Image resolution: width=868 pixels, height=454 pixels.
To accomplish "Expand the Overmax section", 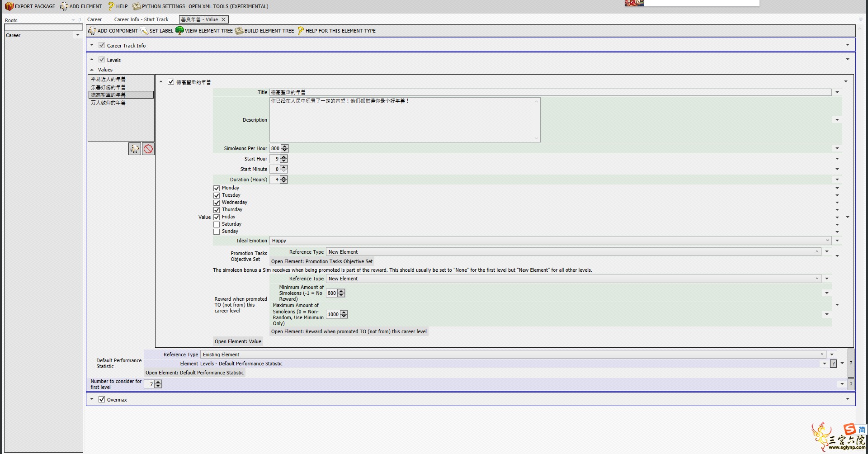I will pyautogui.click(x=92, y=399).
